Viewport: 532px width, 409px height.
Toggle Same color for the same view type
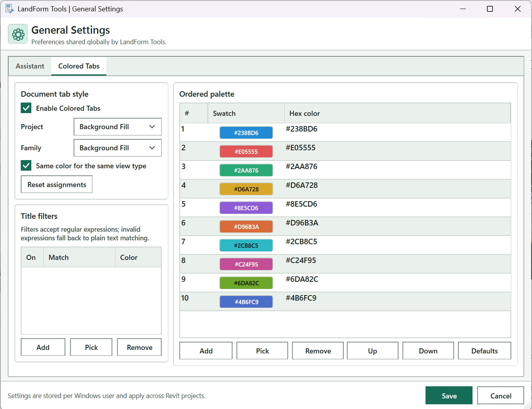click(x=26, y=166)
